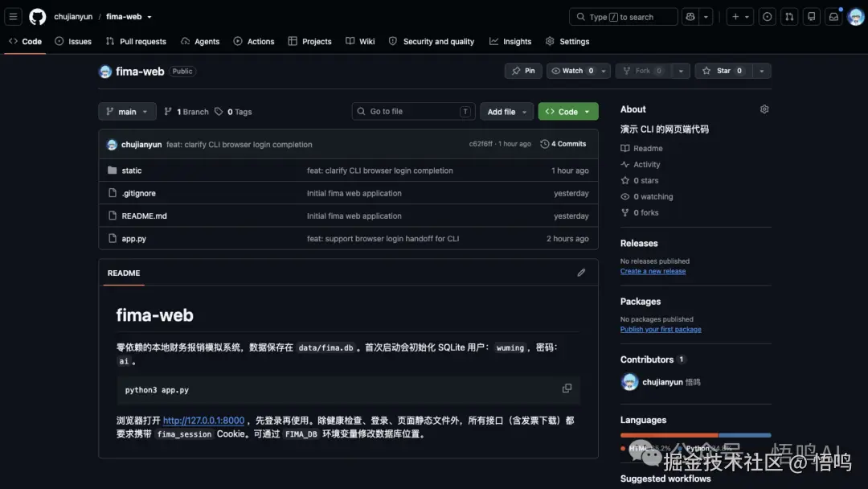Open chujianyun contributor avatar
The height and width of the screenshot is (489, 868).
tap(629, 381)
